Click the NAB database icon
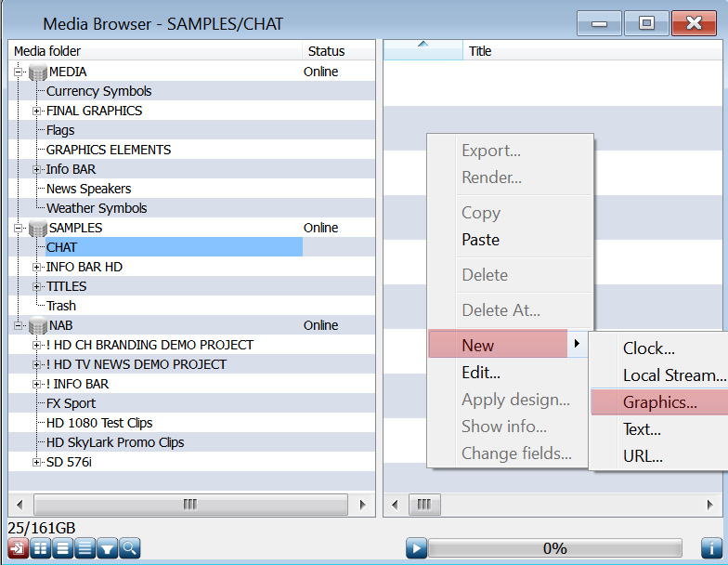728x565 pixels. click(x=37, y=325)
